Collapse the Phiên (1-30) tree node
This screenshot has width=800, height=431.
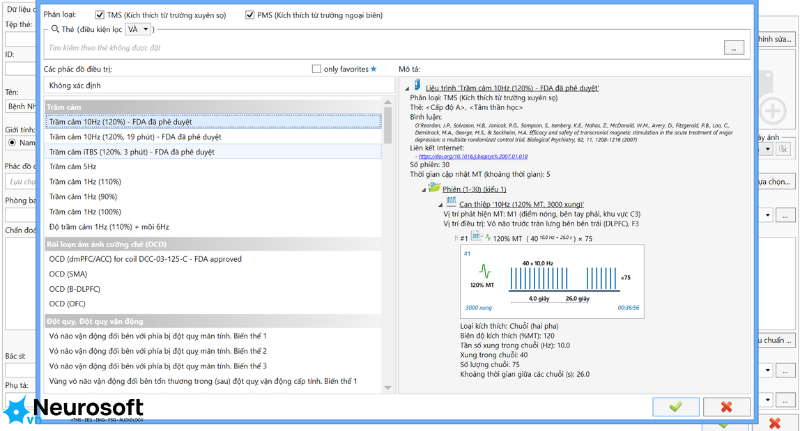[x=423, y=190]
